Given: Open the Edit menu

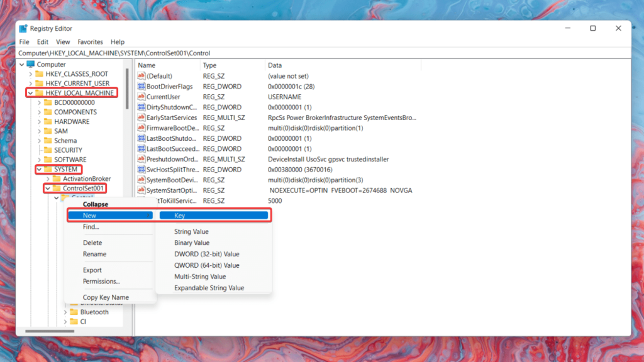Looking at the screenshot, I should [42, 41].
